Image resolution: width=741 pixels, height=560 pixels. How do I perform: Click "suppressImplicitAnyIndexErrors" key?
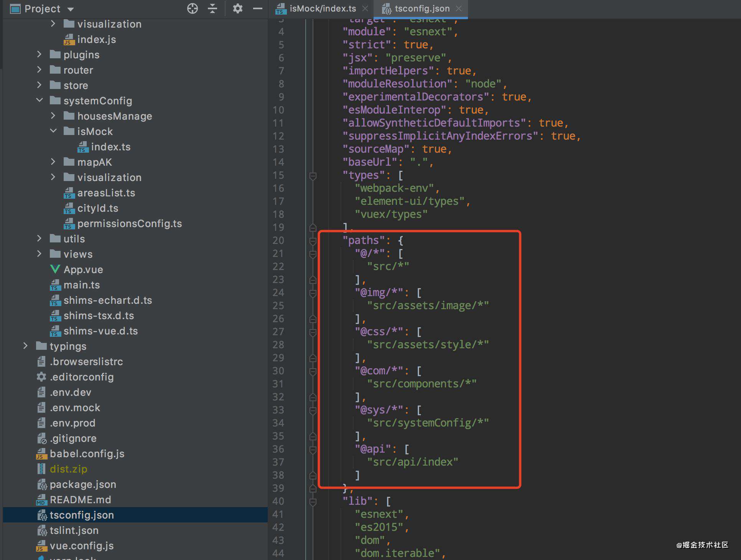point(440,136)
